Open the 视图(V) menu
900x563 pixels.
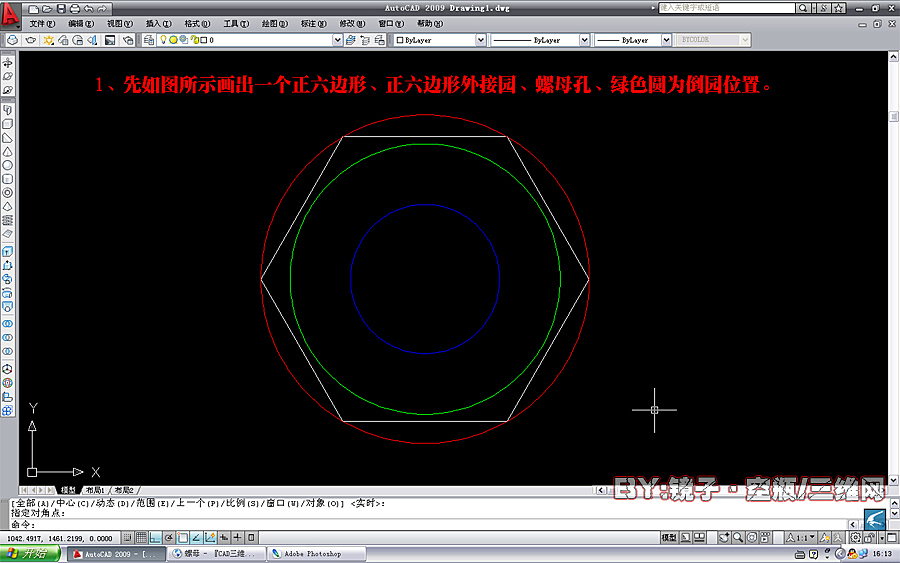[119, 24]
